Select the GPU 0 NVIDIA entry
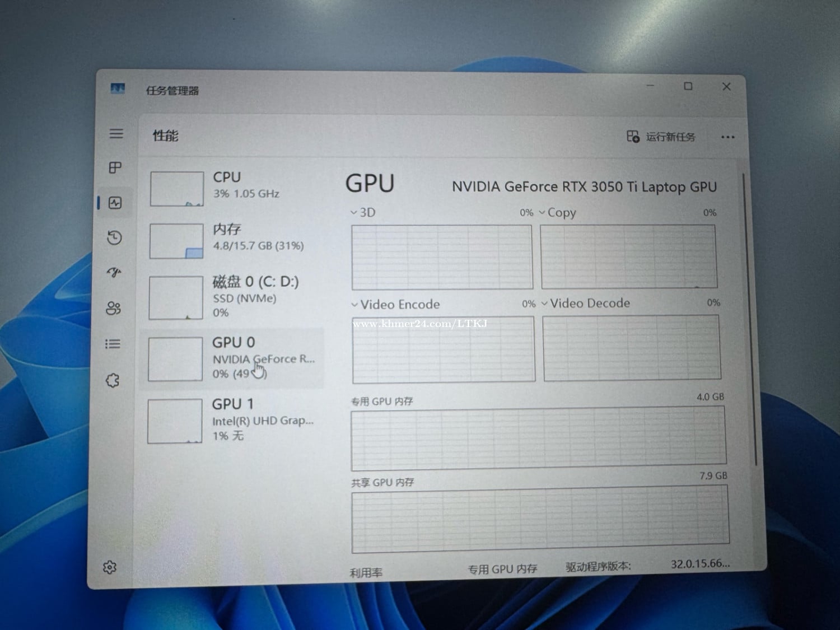Viewport: 840px width, 630px height. 231,358
